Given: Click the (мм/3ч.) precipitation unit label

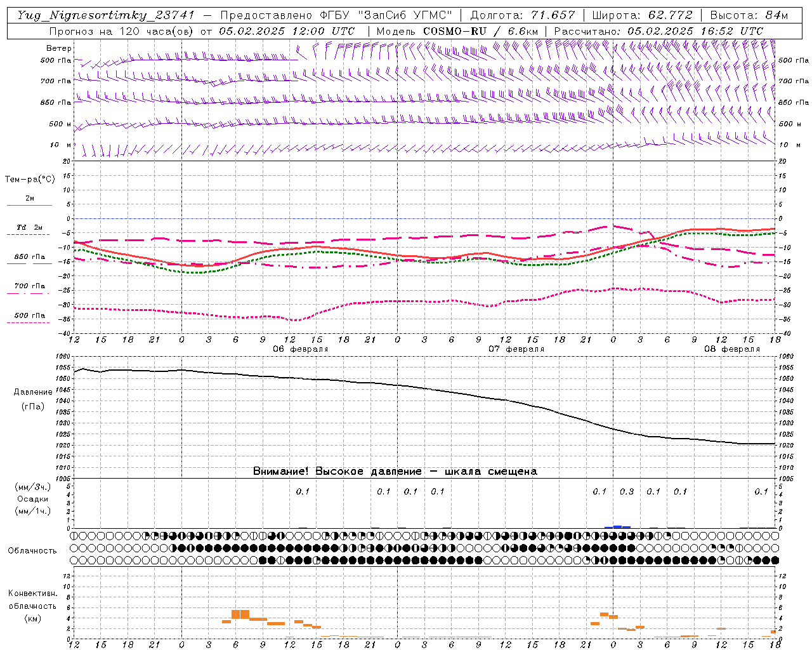Looking at the screenshot, I should pos(32,487).
